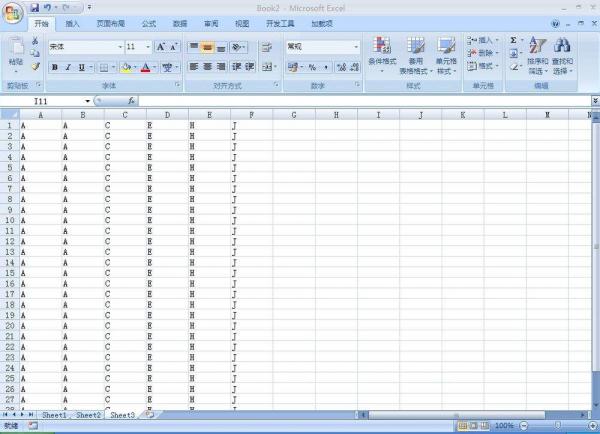Toggle wrap text icon
600x434 pixels.
click(267, 47)
